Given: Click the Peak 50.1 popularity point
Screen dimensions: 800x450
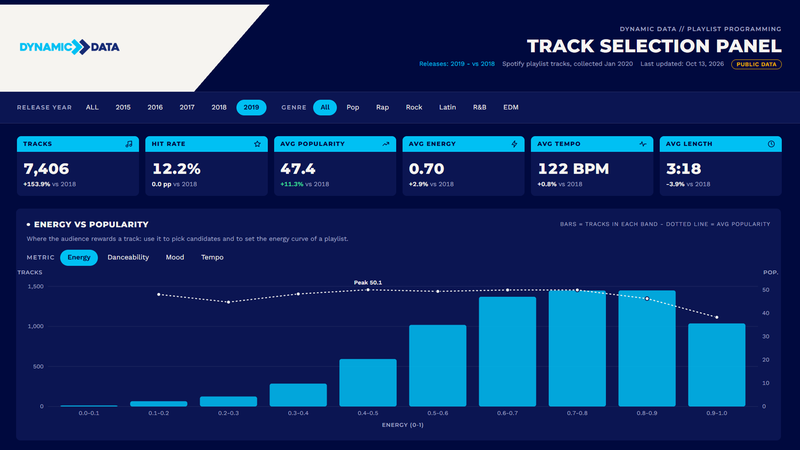Looking at the screenshot, I should (x=368, y=290).
